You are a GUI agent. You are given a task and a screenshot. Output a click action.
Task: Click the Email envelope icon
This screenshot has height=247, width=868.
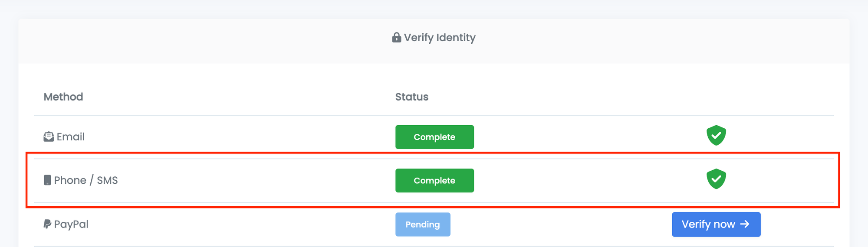coord(49,137)
